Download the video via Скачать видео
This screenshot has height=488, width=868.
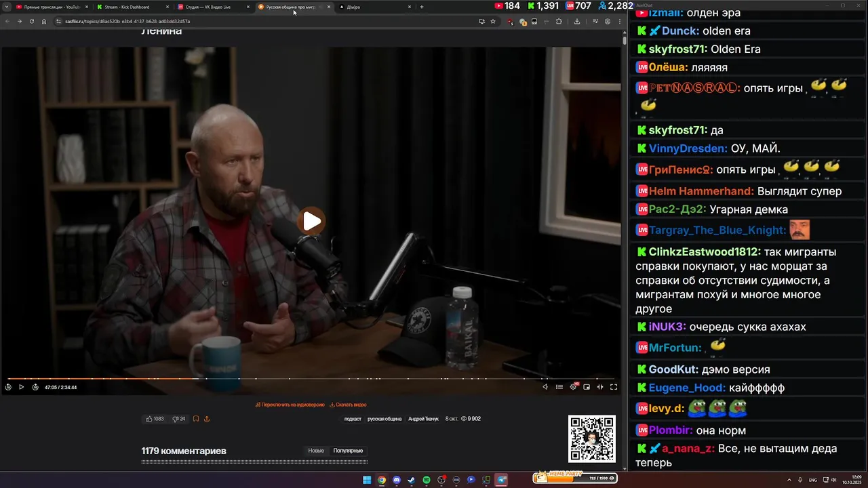(348, 405)
